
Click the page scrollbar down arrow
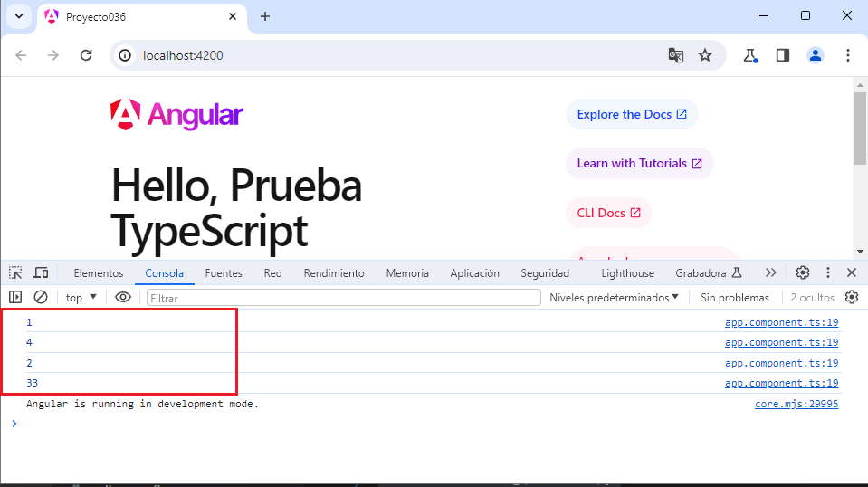tap(860, 252)
